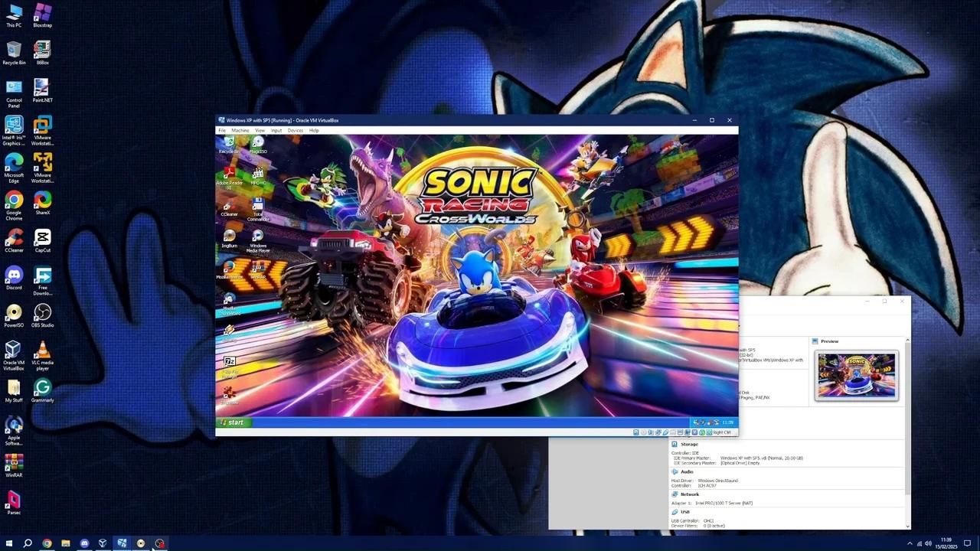Open the File menu in VirtualBox VM window
The height and width of the screenshot is (551, 980).
tap(222, 130)
